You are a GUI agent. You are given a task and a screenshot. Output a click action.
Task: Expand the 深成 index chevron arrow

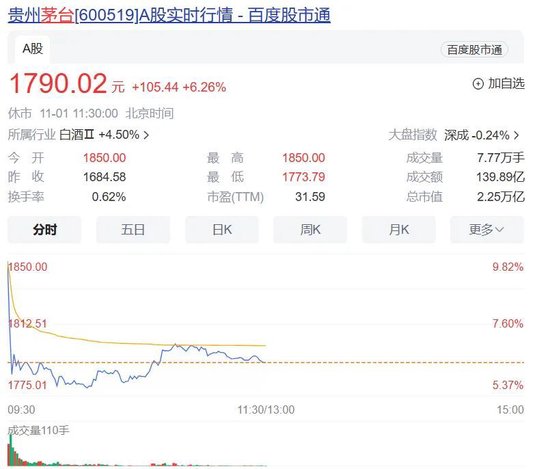tap(516, 135)
